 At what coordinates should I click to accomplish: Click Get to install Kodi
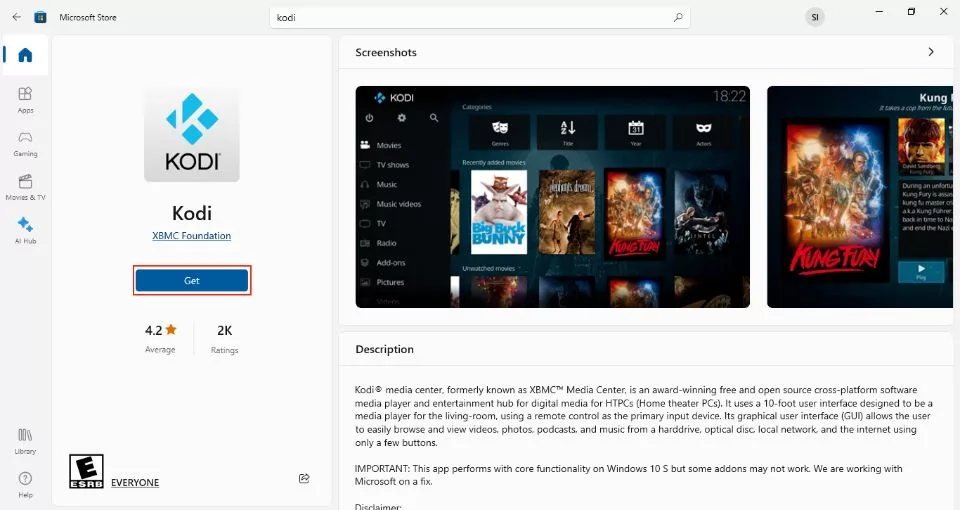click(192, 280)
